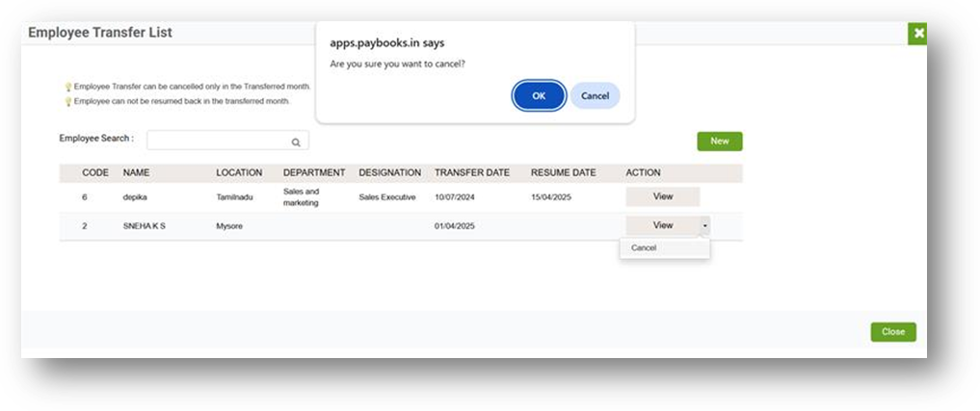This screenshot has width=980, height=411.
Task: Click the green X icon of Employee Transfer List
Action: (917, 34)
